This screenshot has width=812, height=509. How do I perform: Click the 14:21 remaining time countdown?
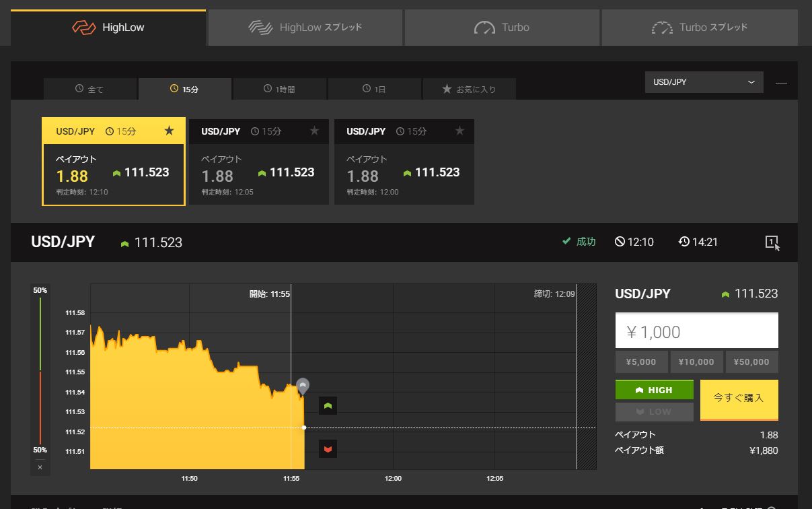coord(698,242)
